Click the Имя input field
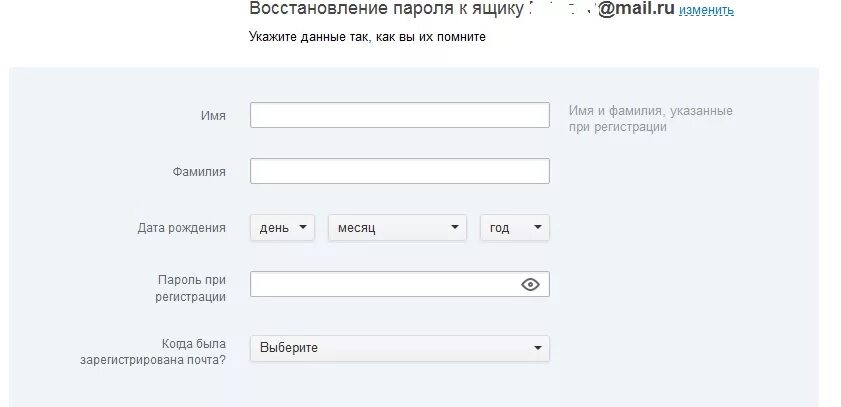The image size is (841, 407). (400, 115)
